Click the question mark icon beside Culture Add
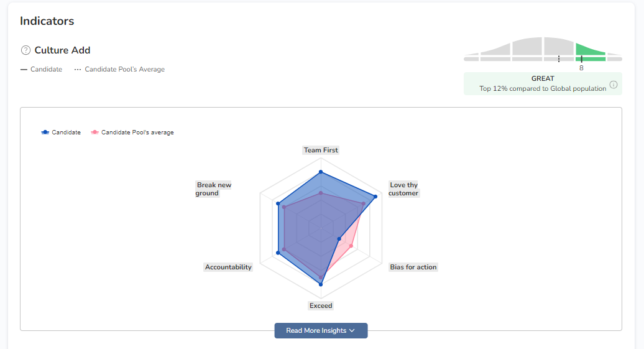This screenshot has width=644, height=349. 25,50
